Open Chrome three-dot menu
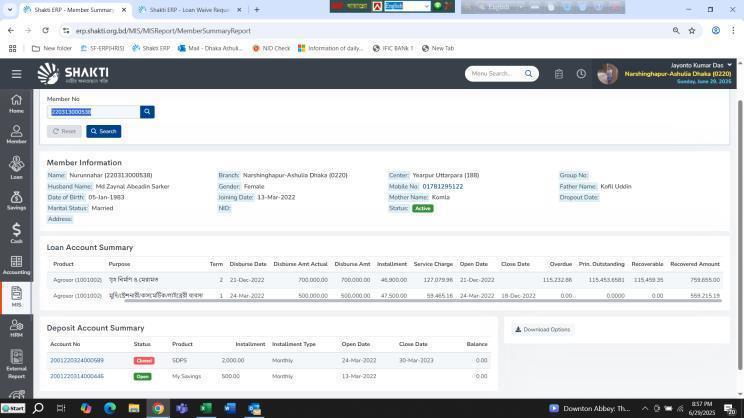The height and width of the screenshot is (418, 744). tap(734, 31)
